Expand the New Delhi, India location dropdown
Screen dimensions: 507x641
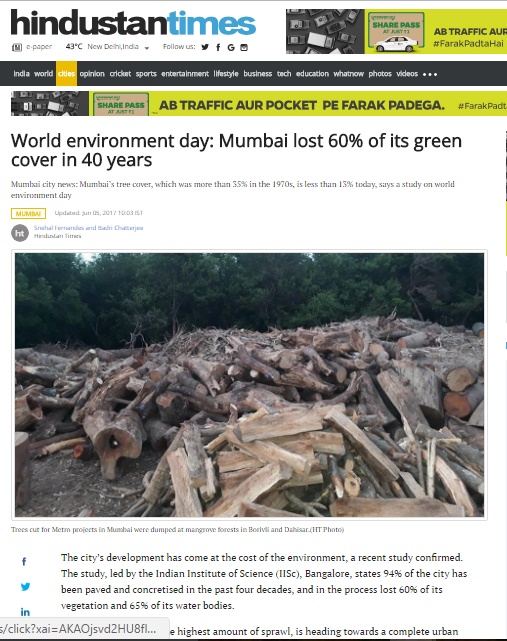pyautogui.click(x=147, y=48)
